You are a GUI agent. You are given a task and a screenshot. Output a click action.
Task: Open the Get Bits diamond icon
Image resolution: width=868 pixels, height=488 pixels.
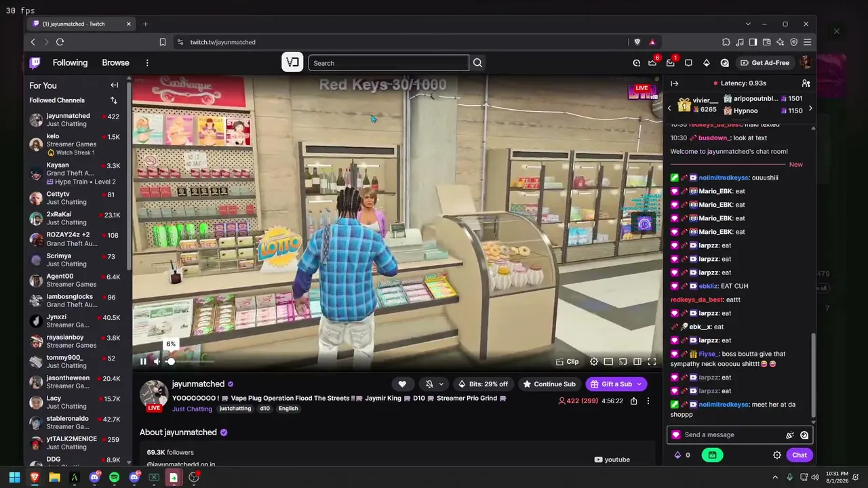pos(707,63)
